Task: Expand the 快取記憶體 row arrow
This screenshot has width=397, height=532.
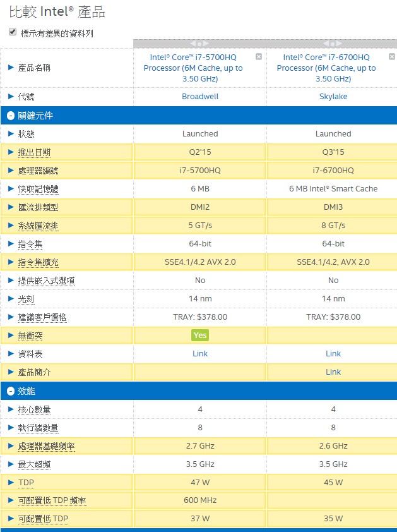Action: tap(11, 189)
